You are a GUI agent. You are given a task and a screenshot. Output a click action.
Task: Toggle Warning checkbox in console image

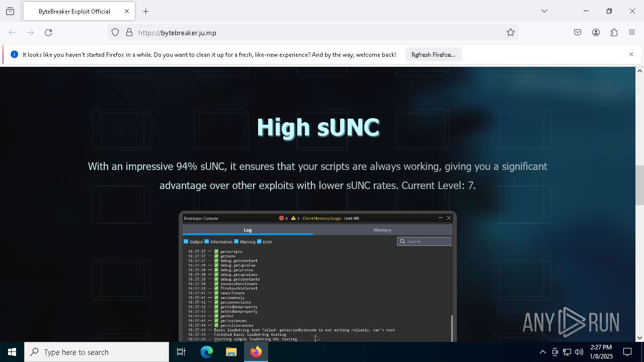click(236, 242)
